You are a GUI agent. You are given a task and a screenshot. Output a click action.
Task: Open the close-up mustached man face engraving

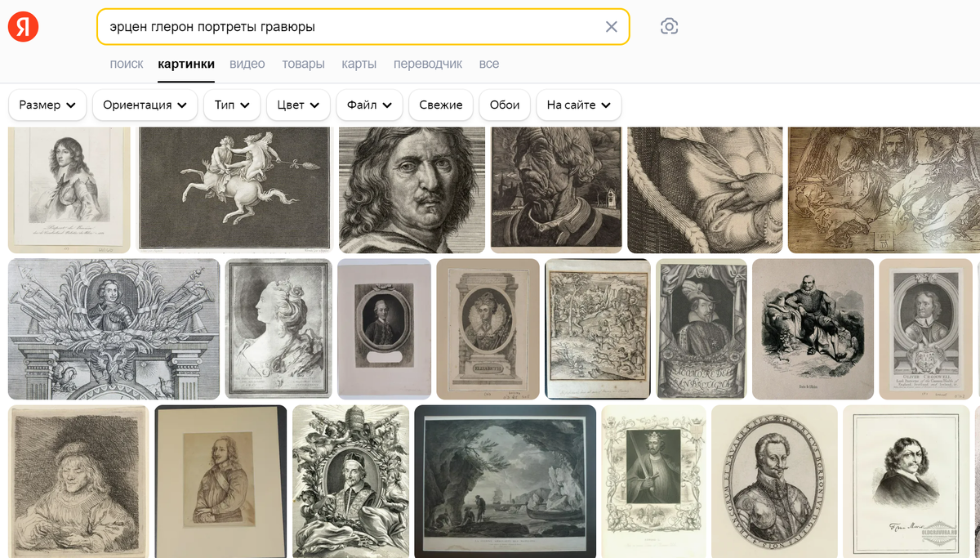pos(412,190)
